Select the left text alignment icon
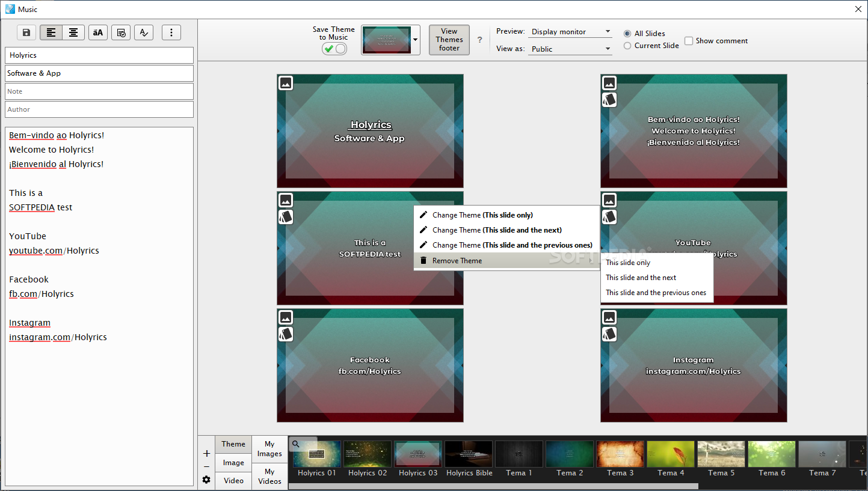 point(51,32)
